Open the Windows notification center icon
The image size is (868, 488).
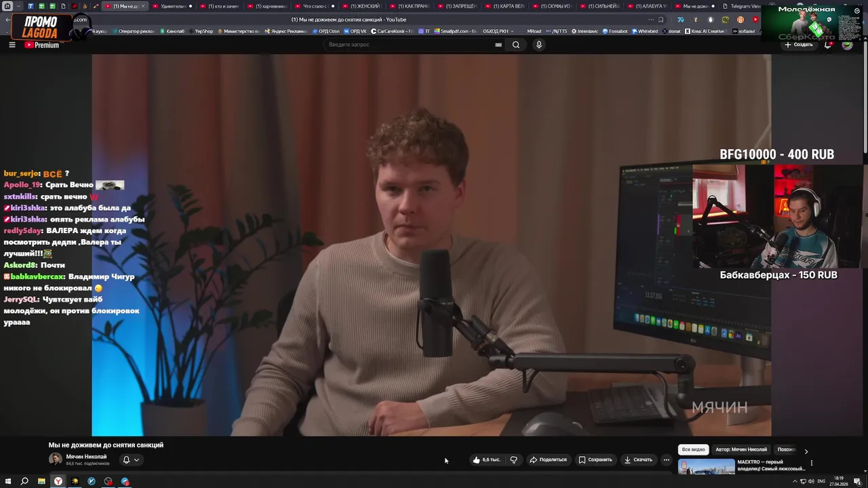858,481
